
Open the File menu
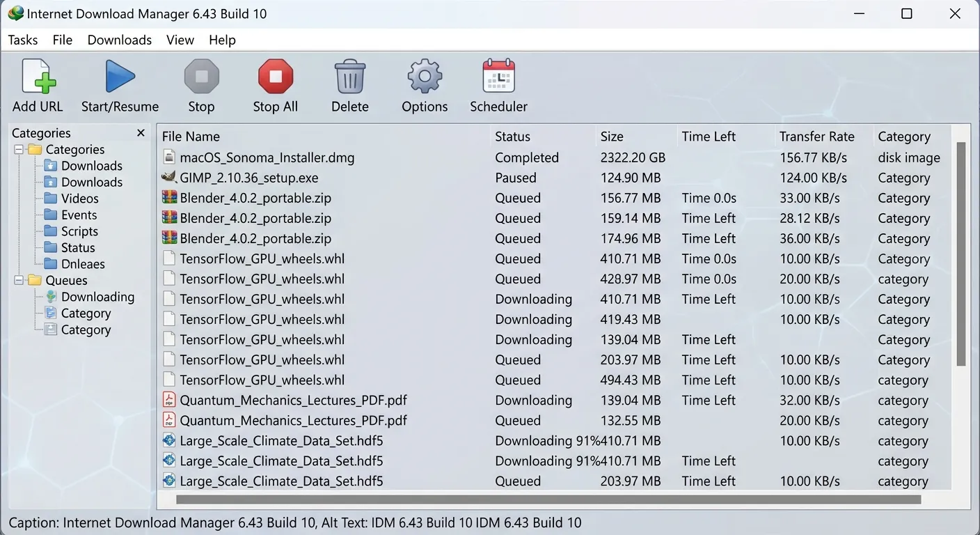click(63, 40)
